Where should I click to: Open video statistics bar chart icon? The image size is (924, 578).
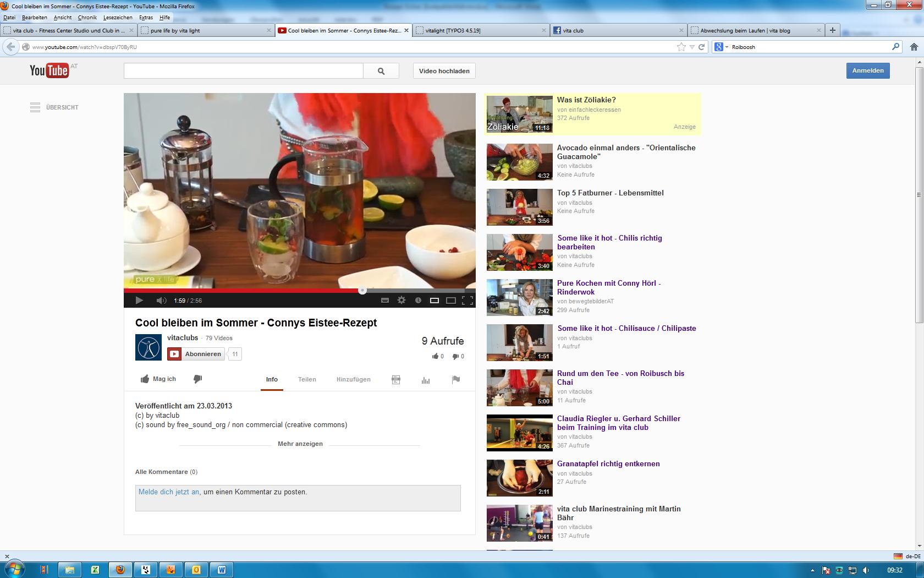(426, 380)
